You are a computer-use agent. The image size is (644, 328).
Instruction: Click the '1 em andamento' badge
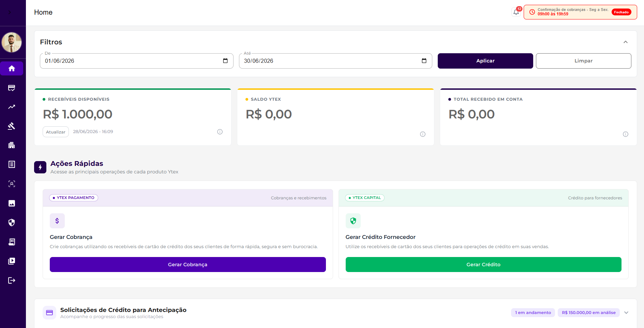tap(533, 313)
